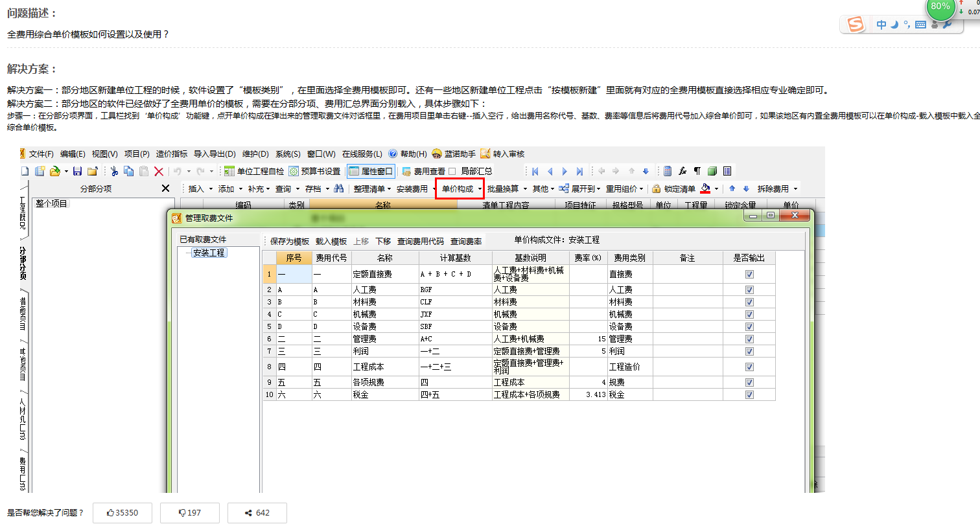Image resolution: width=980 pixels, height=524 pixels.
Task: Open the calculator icon
Action: point(668,171)
